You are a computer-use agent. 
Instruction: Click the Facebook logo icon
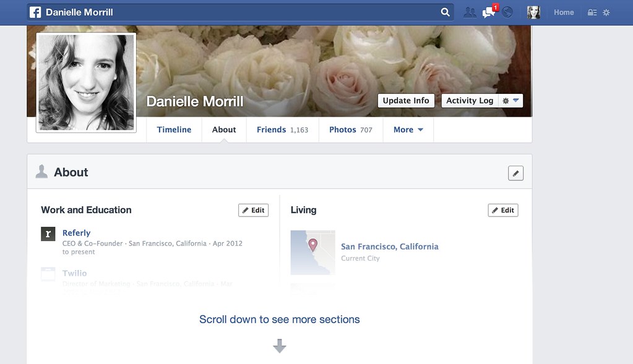(x=35, y=12)
